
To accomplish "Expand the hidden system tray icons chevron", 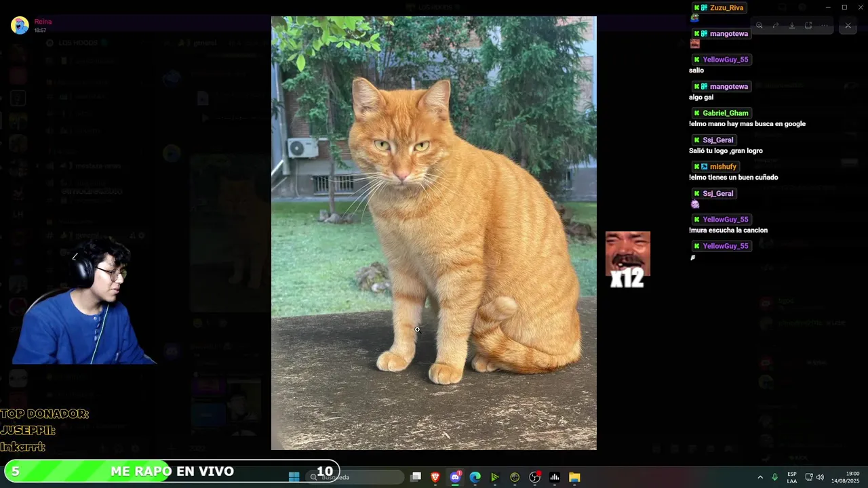I will (760, 477).
